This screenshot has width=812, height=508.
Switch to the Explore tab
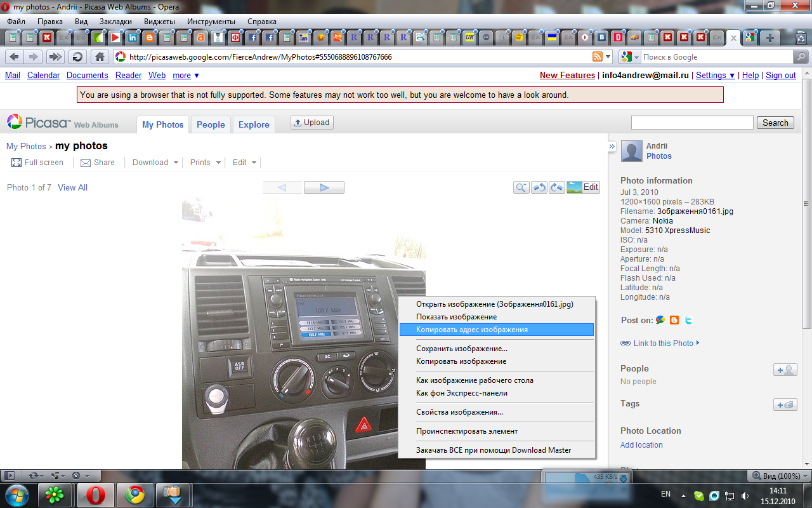pyautogui.click(x=254, y=124)
